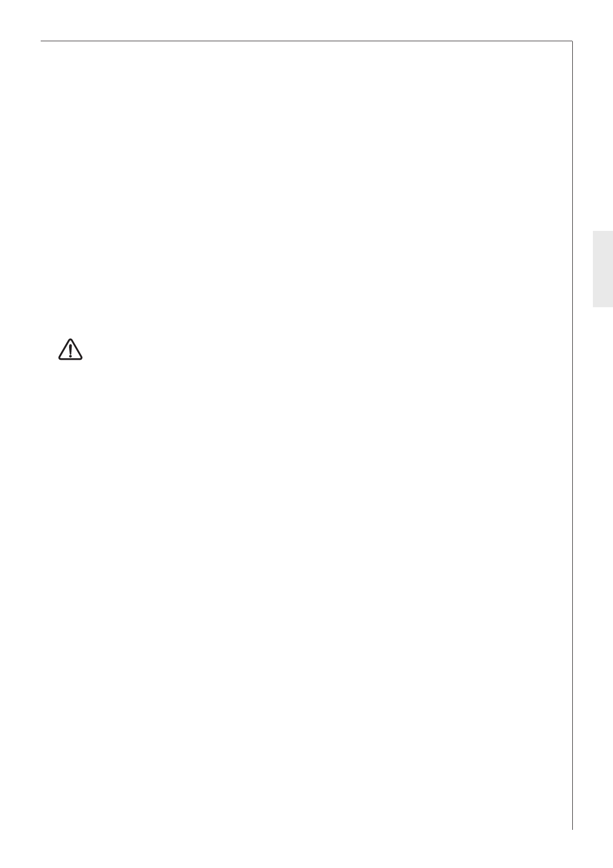Select the gray side tab marker
The width and height of the screenshot is (613, 868).
[x=603, y=269]
